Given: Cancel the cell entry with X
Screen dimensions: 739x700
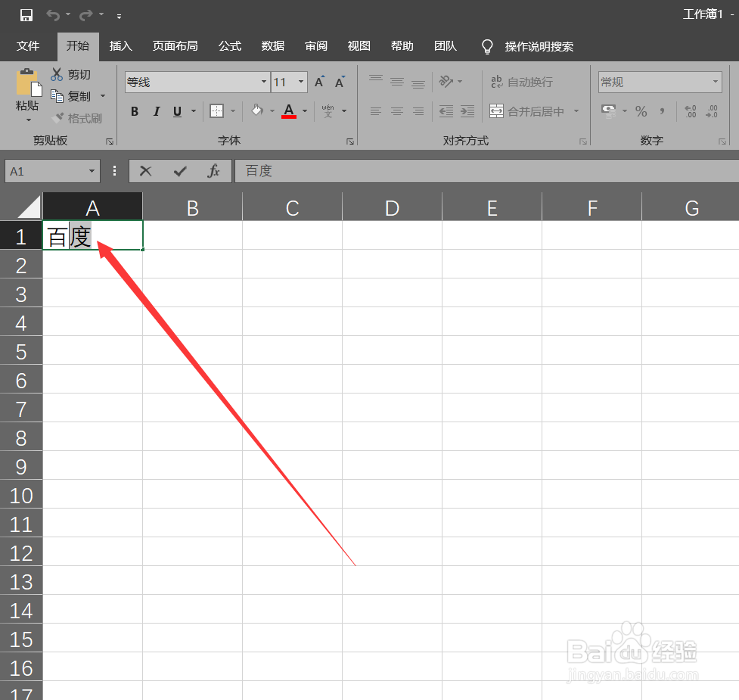Looking at the screenshot, I should pos(146,171).
